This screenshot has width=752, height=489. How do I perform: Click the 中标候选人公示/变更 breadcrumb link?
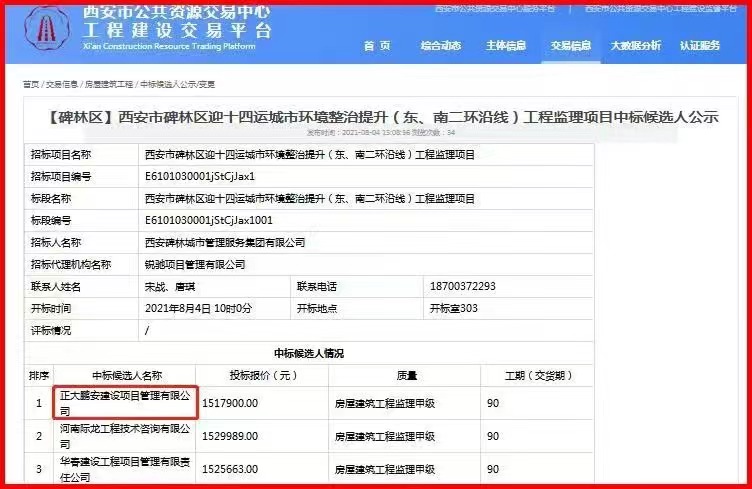point(177,85)
